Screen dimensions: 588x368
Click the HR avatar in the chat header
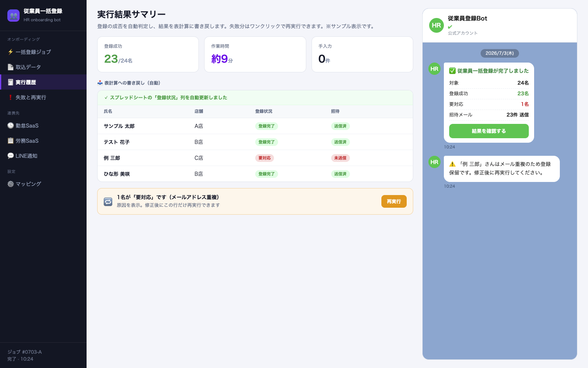(437, 25)
